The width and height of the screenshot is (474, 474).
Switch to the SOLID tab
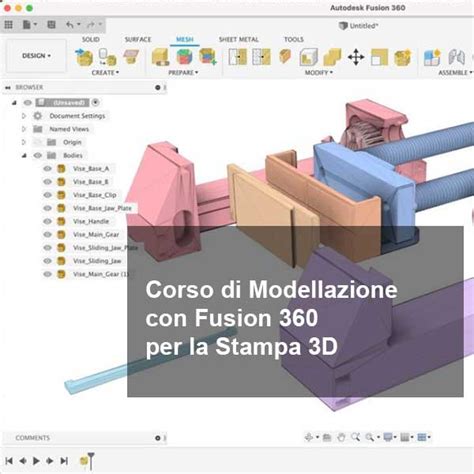pos(91,39)
